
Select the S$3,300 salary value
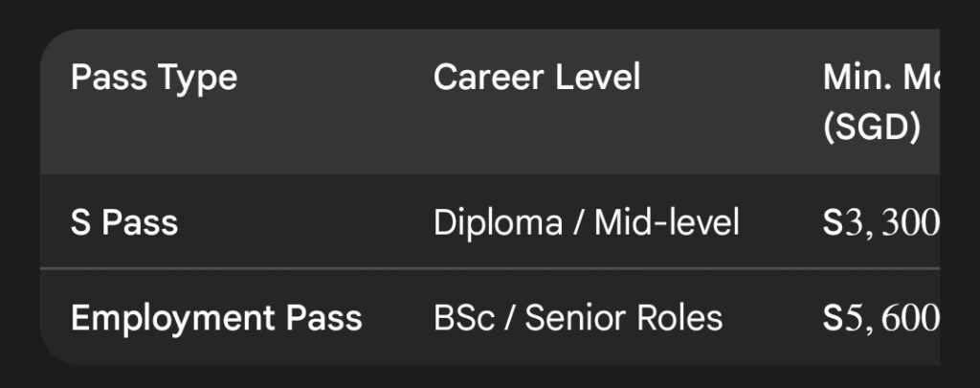point(880,223)
